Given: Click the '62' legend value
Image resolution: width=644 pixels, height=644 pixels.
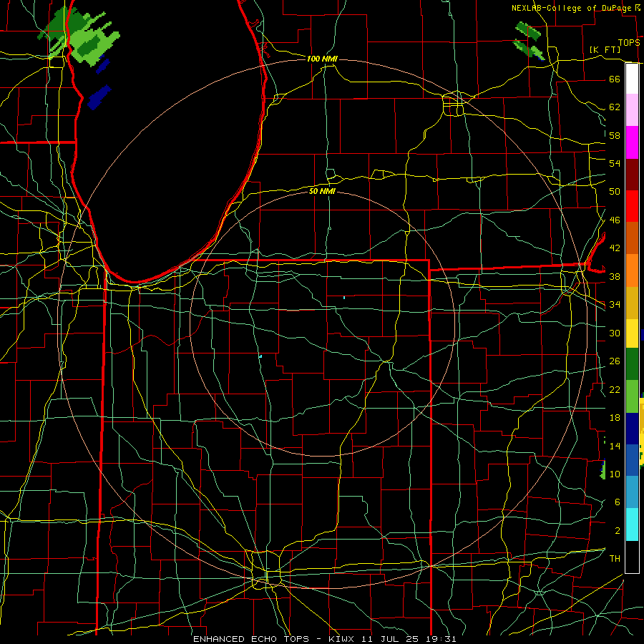Looking at the screenshot, I should coord(615,107).
